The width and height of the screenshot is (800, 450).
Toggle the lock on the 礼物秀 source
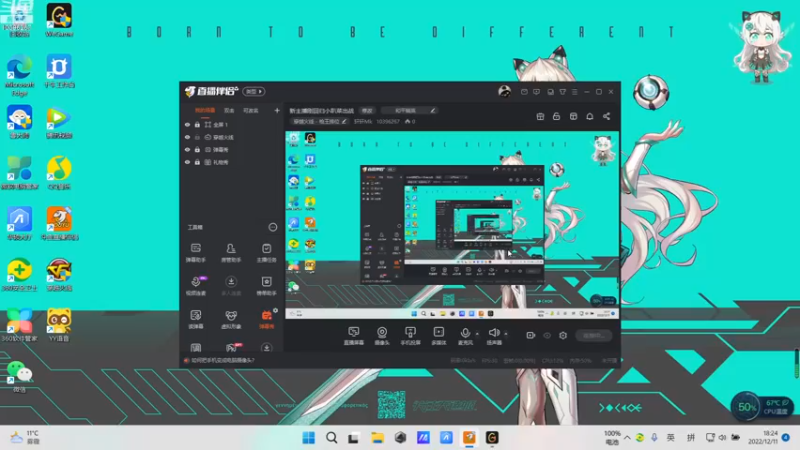pos(197,162)
